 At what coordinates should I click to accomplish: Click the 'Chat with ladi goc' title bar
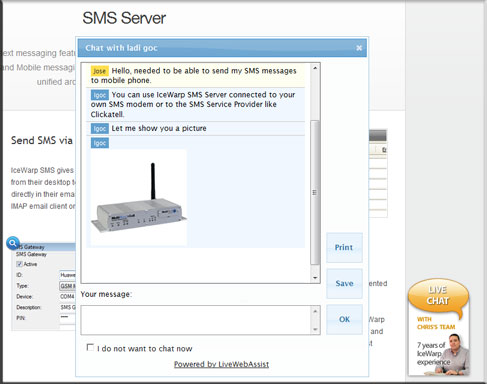coord(222,48)
